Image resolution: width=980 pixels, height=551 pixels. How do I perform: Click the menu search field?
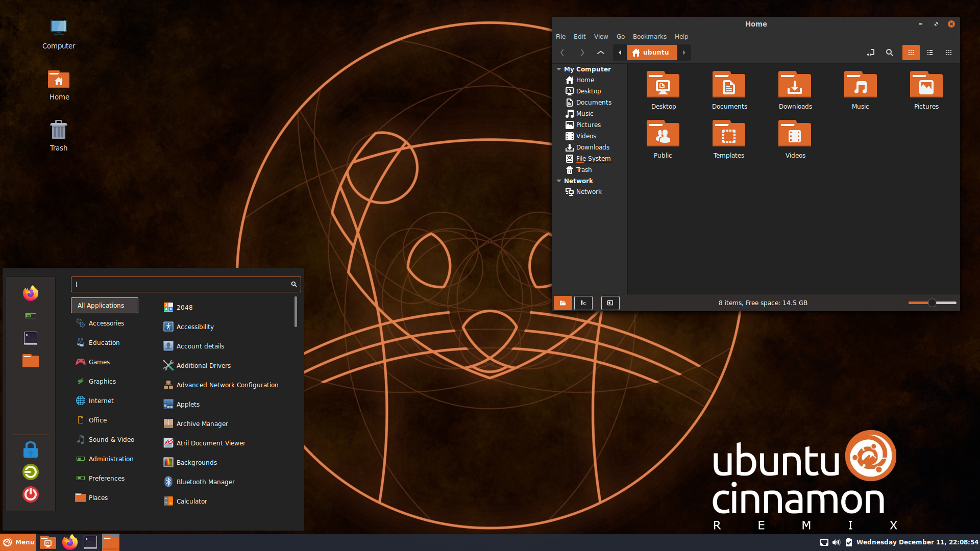[186, 284]
